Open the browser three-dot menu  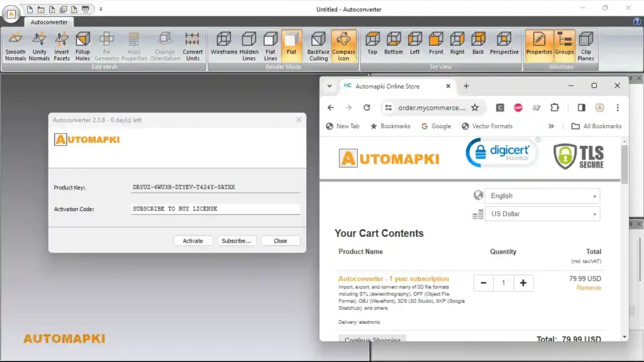click(x=618, y=107)
